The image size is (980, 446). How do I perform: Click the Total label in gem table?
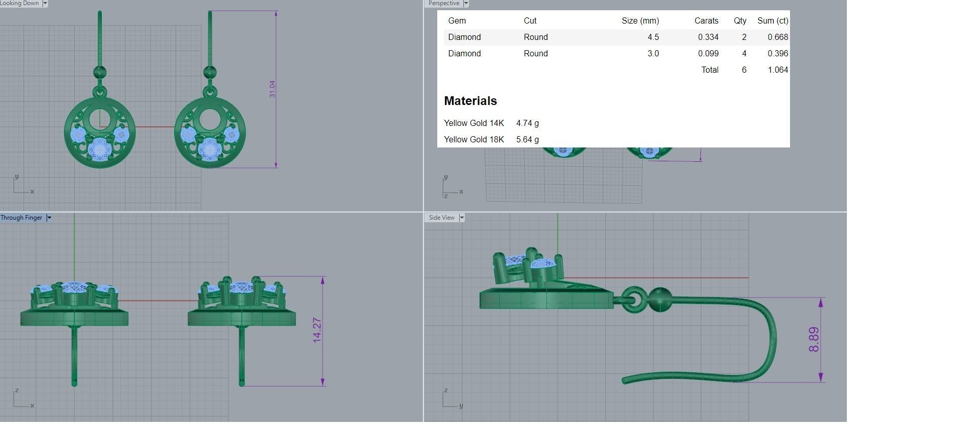point(710,70)
